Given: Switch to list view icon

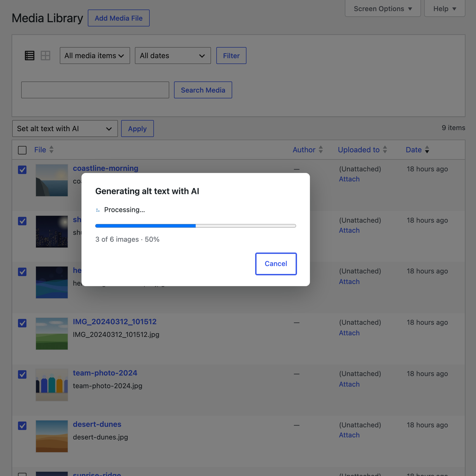Looking at the screenshot, I should click(29, 56).
